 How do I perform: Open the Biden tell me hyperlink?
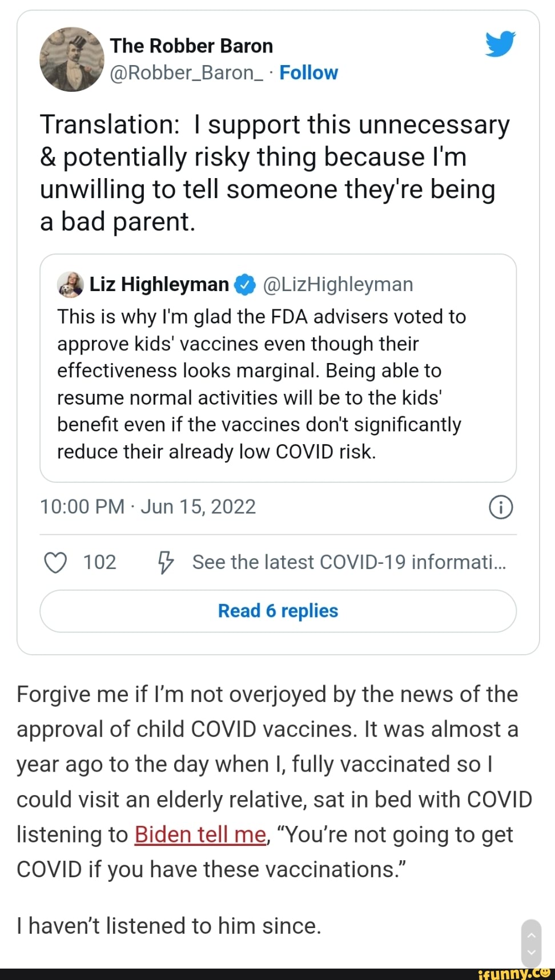point(200,834)
